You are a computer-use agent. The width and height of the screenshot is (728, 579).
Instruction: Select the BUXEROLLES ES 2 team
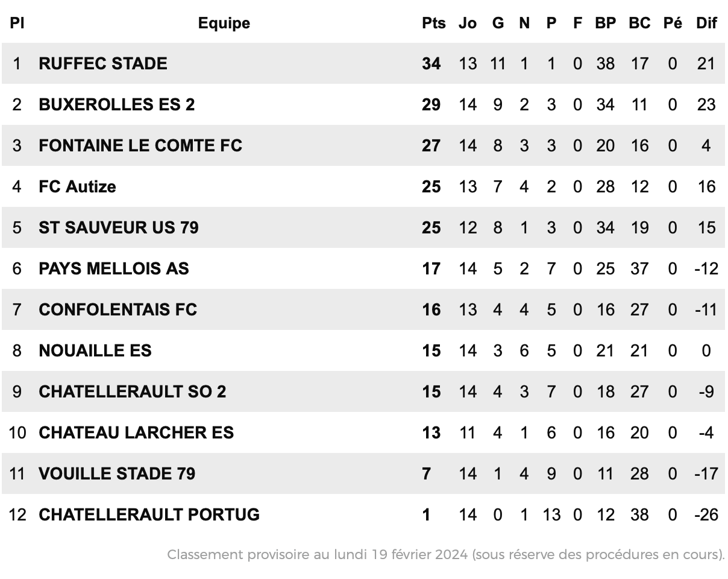pyautogui.click(x=117, y=104)
